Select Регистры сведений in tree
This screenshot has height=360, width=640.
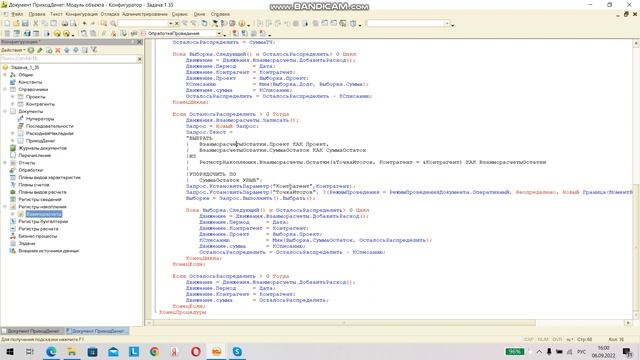pos(40,200)
